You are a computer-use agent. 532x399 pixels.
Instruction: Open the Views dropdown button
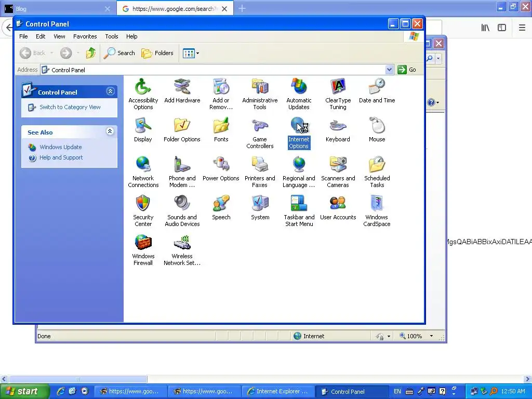[x=191, y=53]
